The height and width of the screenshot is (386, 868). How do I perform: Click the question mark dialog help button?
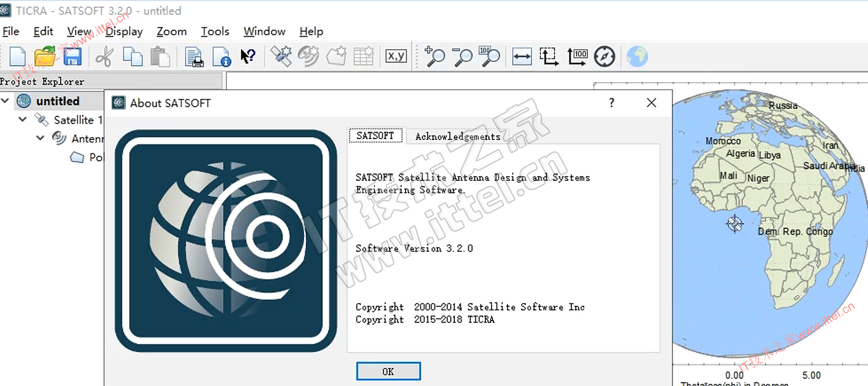(x=611, y=103)
